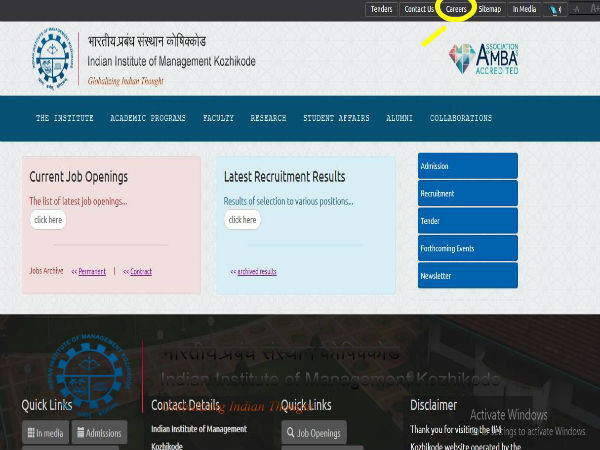
Task: Open Contact Us in top bar
Action: (x=419, y=9)
